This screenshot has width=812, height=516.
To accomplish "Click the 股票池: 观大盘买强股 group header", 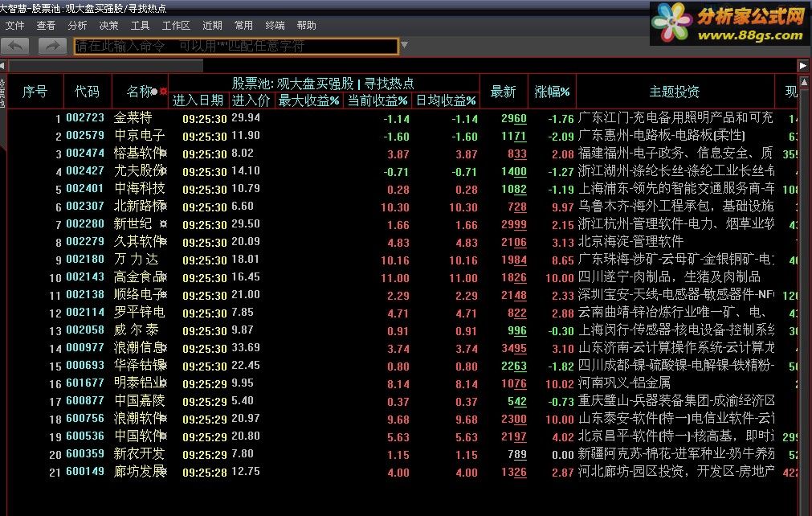I will click(x=323, y=84).
